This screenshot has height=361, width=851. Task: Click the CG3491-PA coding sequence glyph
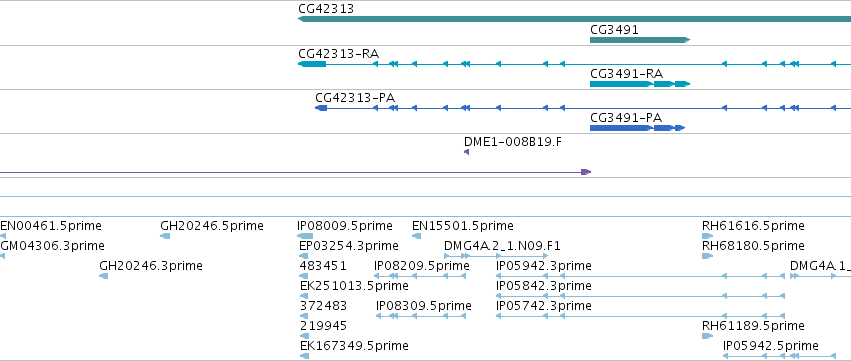[638, 128]
